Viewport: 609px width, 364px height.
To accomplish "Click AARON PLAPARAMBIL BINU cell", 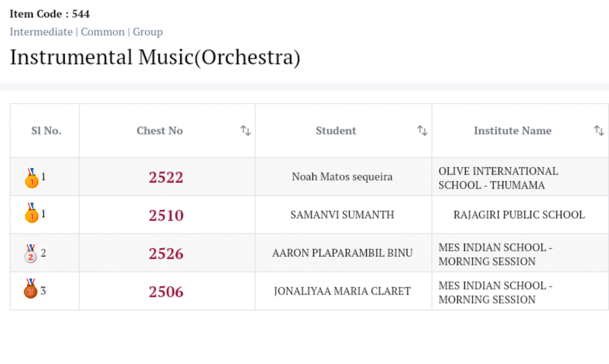I will point(342,253).
